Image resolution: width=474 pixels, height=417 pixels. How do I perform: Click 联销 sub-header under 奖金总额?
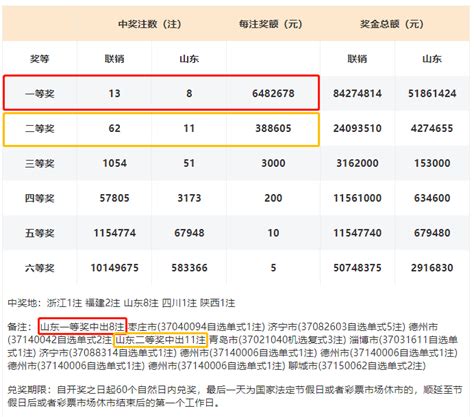tap(357, 59)
